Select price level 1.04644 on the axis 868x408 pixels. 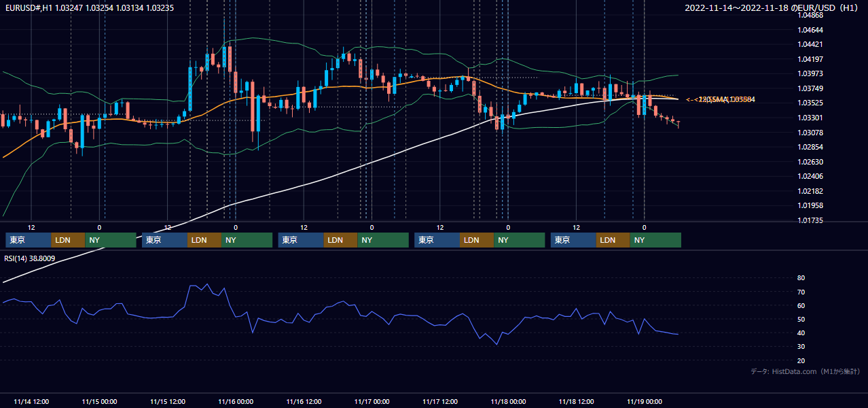[810, 30]
